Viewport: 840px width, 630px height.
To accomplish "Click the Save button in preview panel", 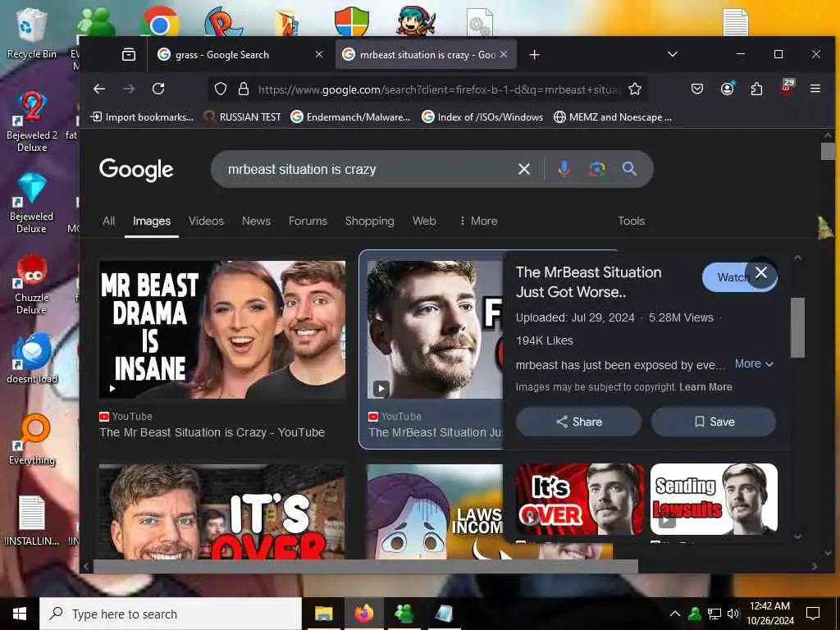I will [714, 422].
